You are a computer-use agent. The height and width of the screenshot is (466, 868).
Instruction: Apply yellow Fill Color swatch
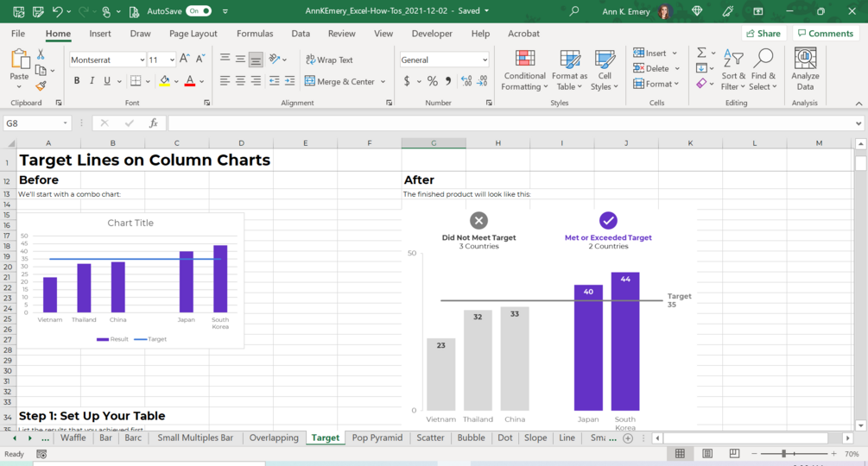pyautogui.click(x=164, y=81)
